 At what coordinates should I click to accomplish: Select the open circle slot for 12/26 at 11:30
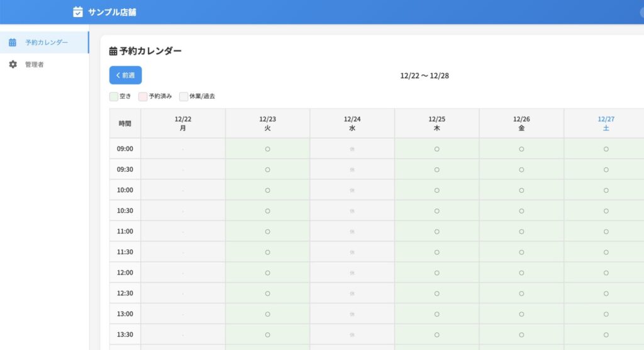[521, 252]
